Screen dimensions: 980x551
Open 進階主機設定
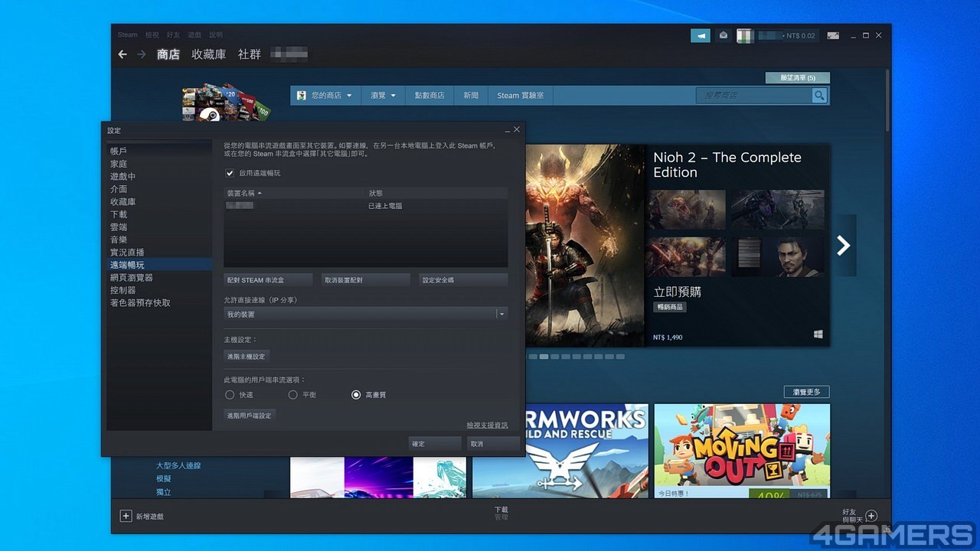pos(247,357)
